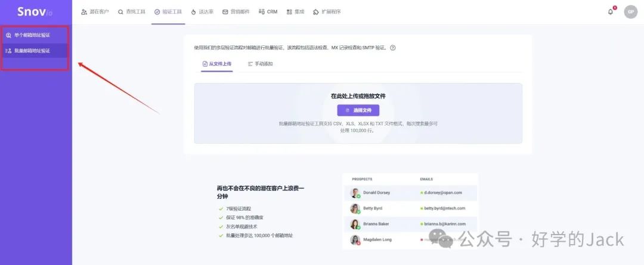The image size is (644, 265).
Task: Switch to the 手动添加 tab
Action: pyautogui.click(x=261, y=64)
